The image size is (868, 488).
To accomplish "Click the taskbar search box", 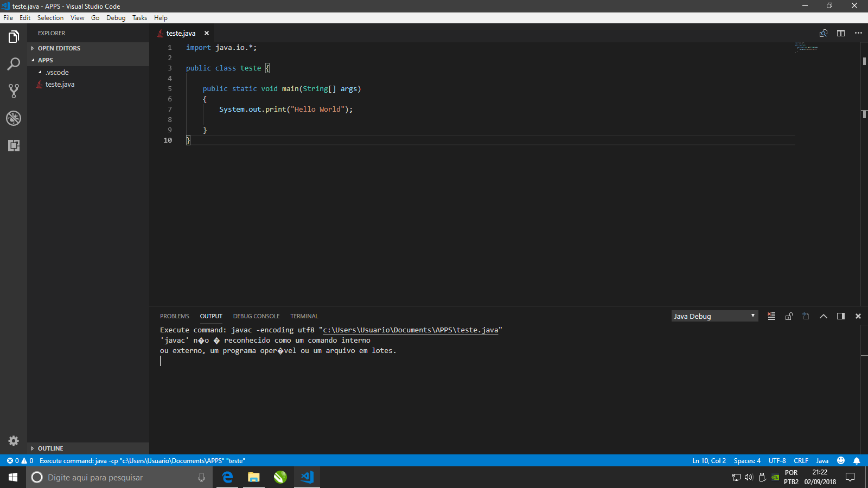I will 118,477.
